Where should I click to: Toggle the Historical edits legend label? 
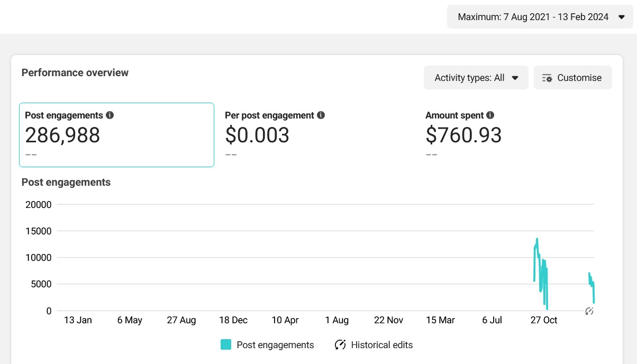381,345
